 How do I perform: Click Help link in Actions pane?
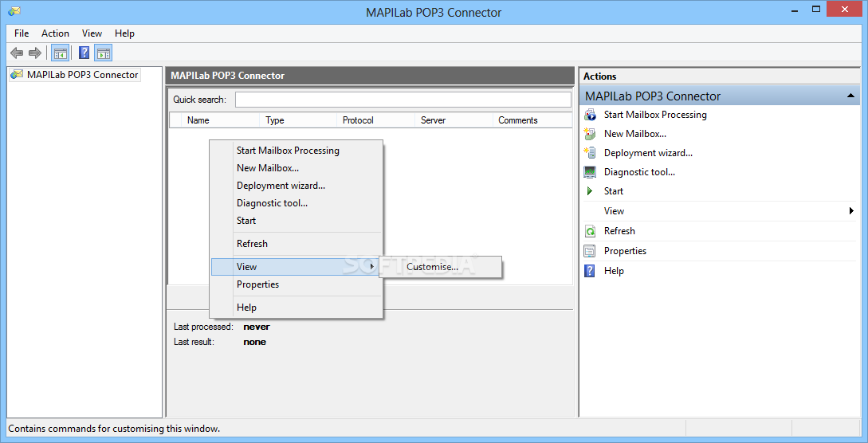[614, 271]
